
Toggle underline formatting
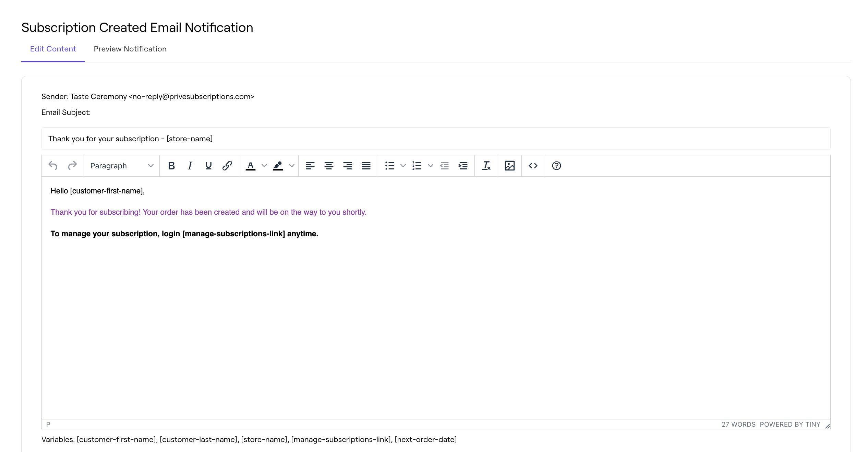[208, 166]
